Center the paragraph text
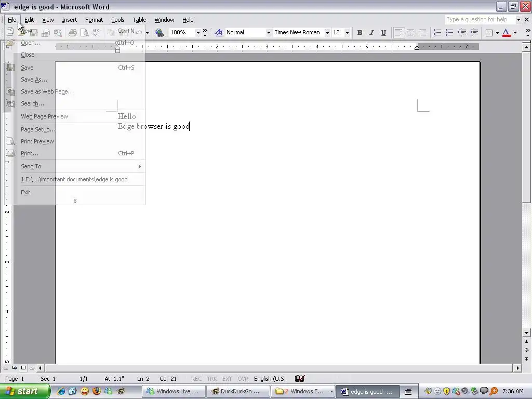 coord(410,33)
